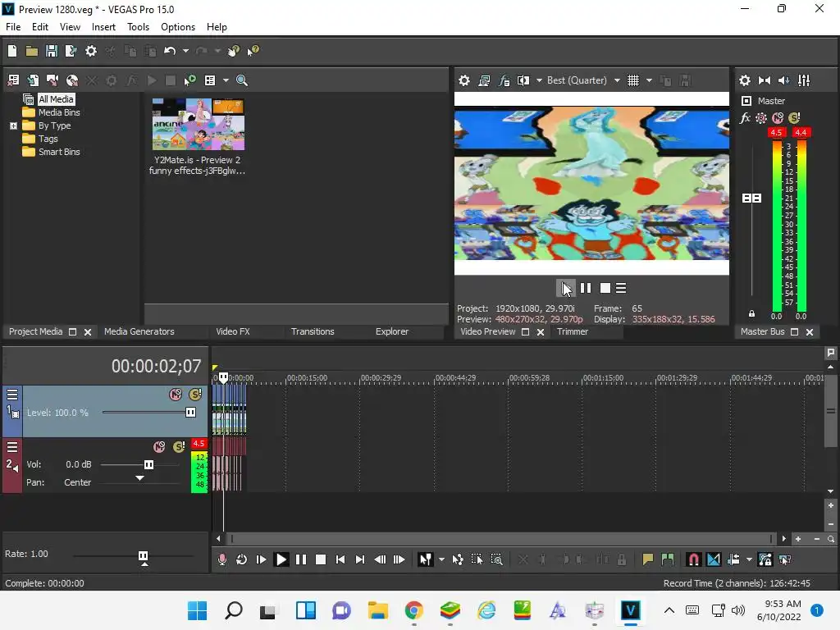Open Render As from main toolbar
Image resolution: width=840 pixels, height=630 pixels.
[71, 51]
